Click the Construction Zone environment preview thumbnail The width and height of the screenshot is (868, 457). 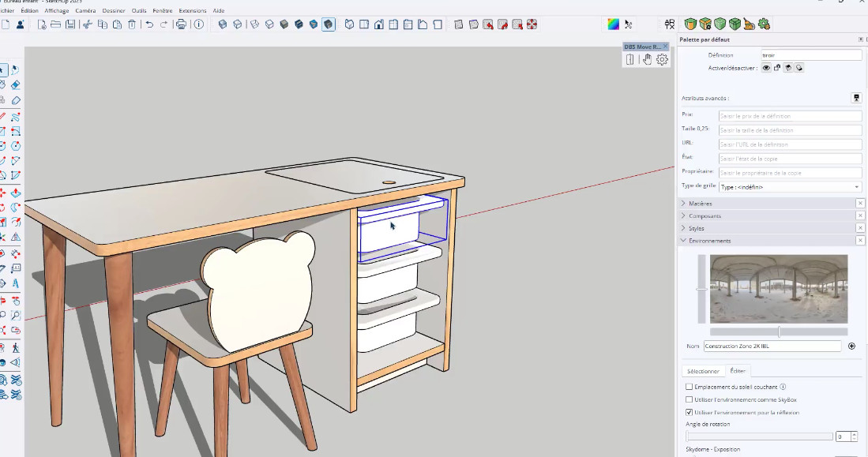click(779, 289)
